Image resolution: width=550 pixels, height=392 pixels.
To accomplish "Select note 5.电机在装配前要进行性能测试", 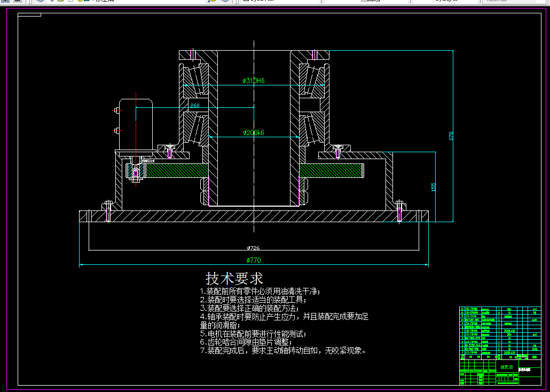I will (253, 334).
